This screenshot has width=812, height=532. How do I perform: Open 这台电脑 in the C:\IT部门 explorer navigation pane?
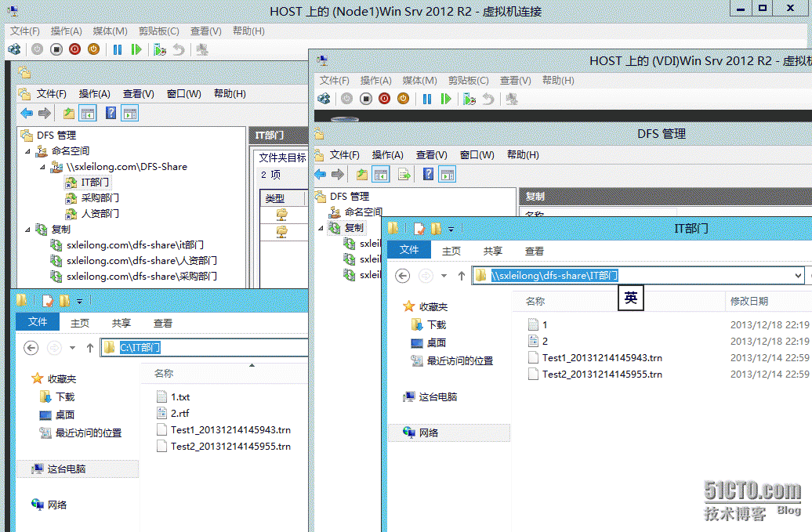pyautogui.click(x=78, y=469)
